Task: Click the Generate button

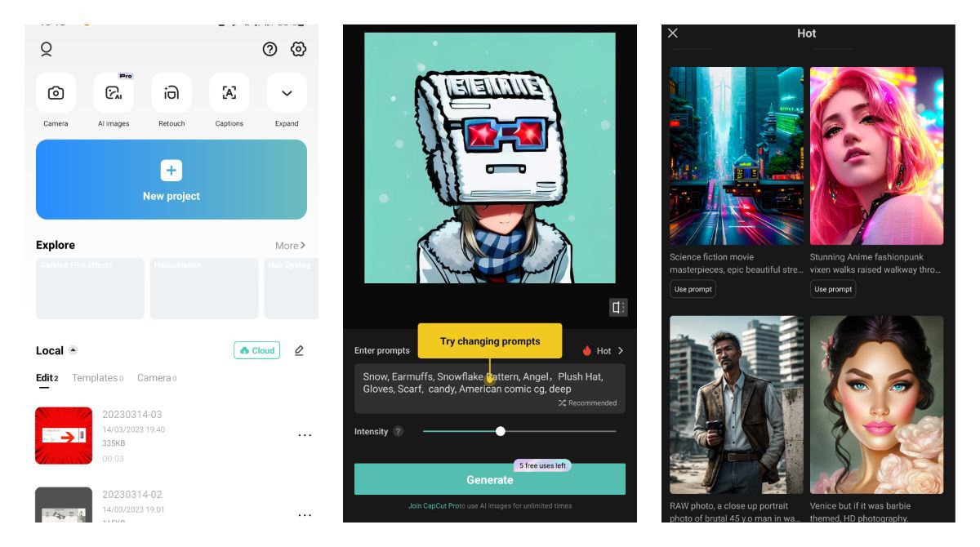Action: [x=490, y=479]
